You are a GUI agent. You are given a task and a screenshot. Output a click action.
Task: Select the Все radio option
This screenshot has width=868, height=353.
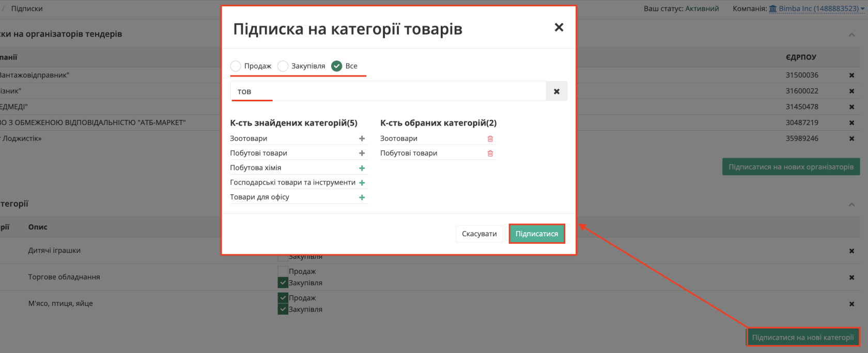(337, 66)
